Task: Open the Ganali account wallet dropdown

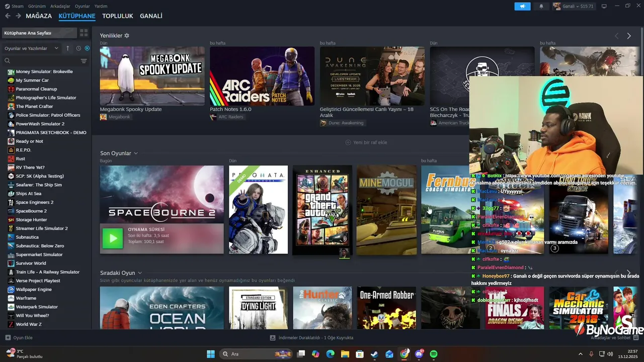Action: (573, 6)
